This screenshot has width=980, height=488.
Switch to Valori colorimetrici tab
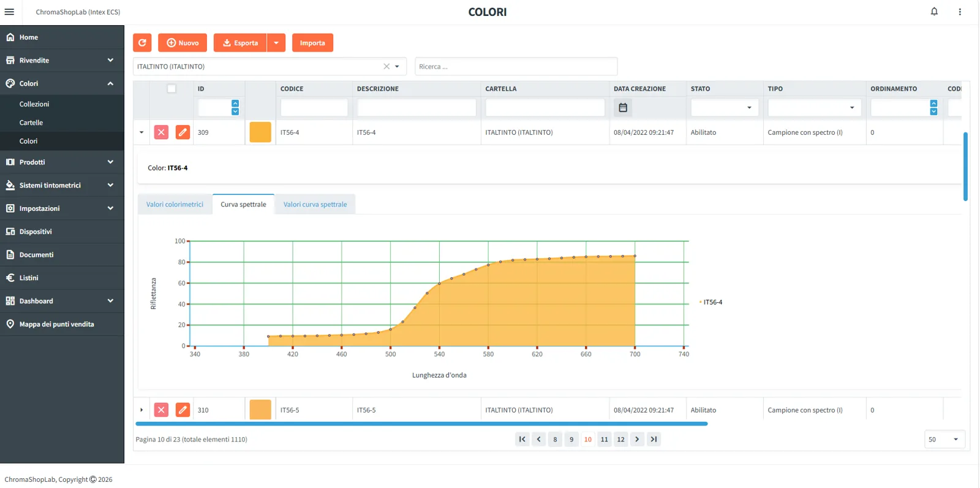pyautogui.click(x=175, y=205)
